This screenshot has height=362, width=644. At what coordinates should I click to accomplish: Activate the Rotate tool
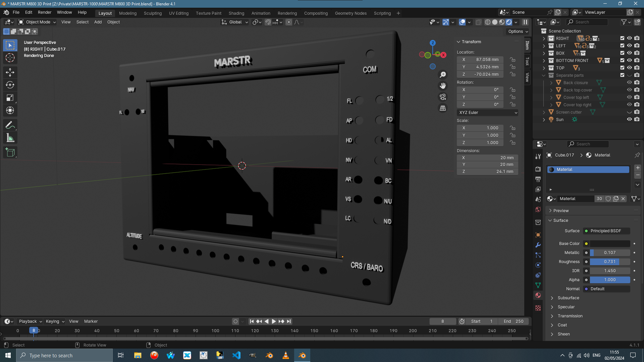[x=10, y=85]
